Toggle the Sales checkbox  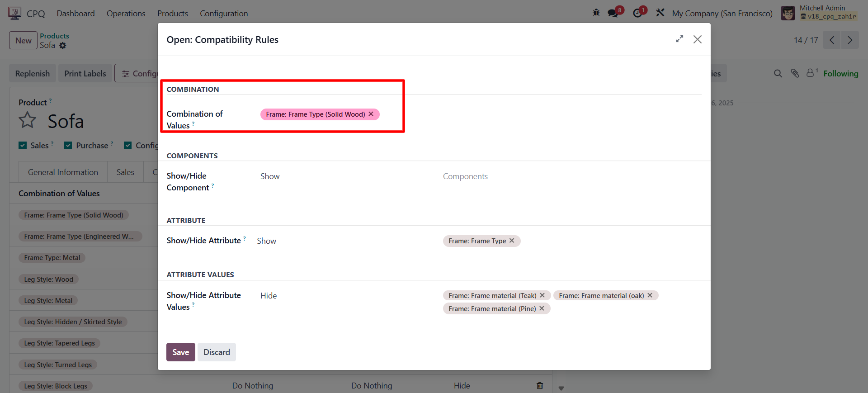click(x=23, y=145)
